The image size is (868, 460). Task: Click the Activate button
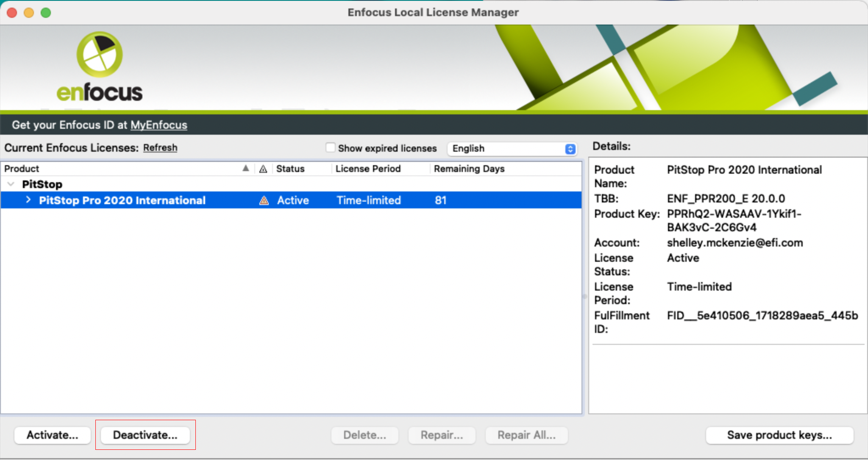pyautogui.click(x=52, y=435)
